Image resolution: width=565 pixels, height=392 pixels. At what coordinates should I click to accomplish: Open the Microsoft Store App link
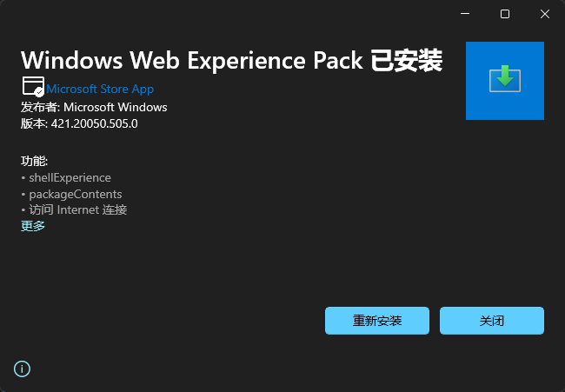[x=100, y=89]
